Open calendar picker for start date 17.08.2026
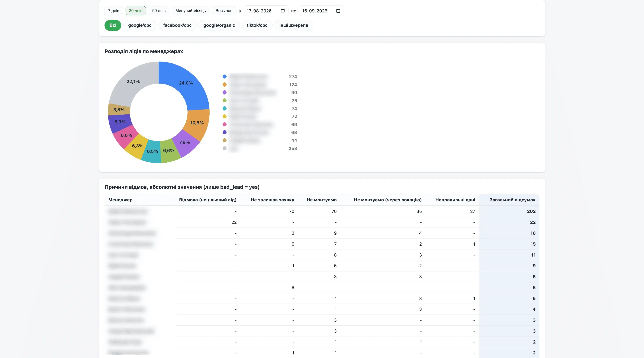644x358 pixels. coord(282,11)
